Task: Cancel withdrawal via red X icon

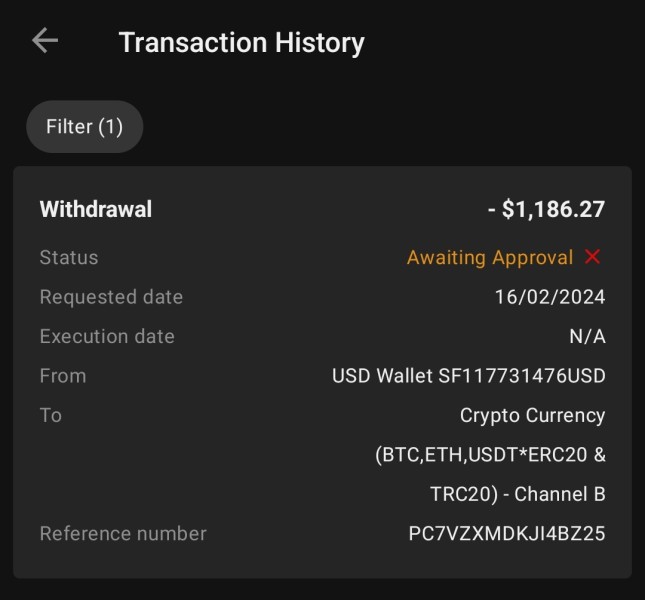Action: (x=592, y=257)
